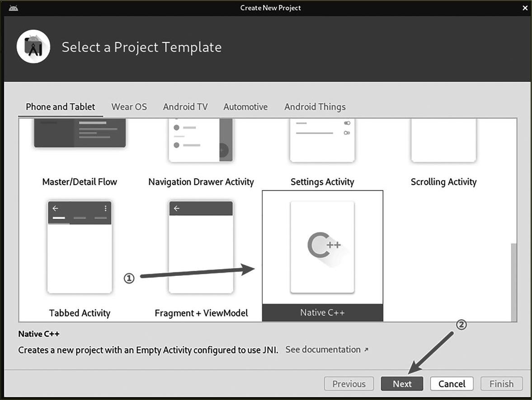Click back arrow in Fragment + ViewModel preview
The width and height of the screenshot is (532, 400).
[177, 209]
